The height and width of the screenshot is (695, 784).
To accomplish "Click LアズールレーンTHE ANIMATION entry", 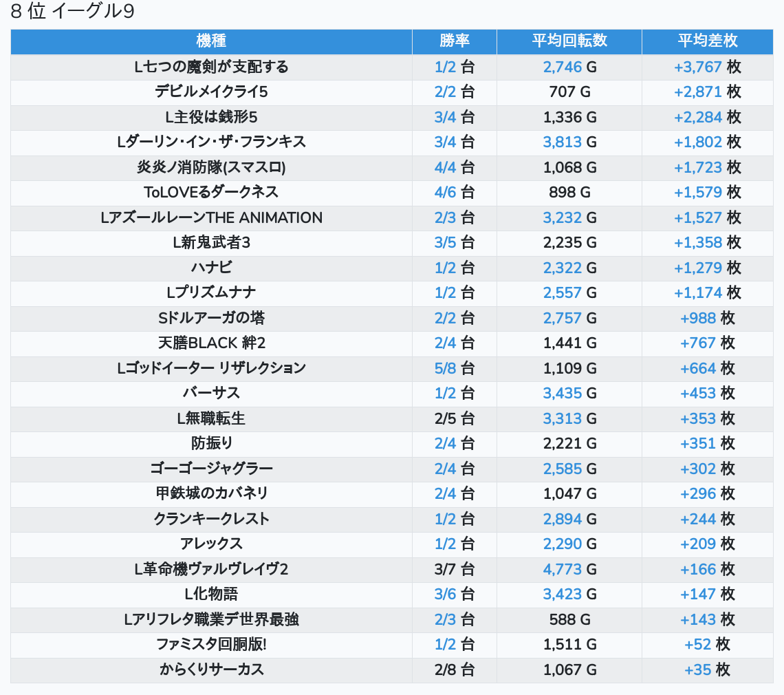I will pyautogui.click(x=211, y=217).
